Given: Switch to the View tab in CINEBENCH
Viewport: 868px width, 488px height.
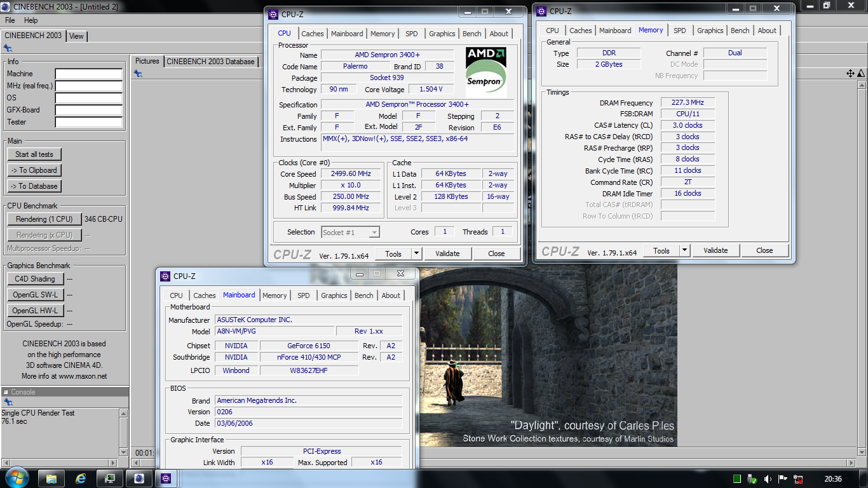Looking at the screenshot, I should tap(76, 36).
